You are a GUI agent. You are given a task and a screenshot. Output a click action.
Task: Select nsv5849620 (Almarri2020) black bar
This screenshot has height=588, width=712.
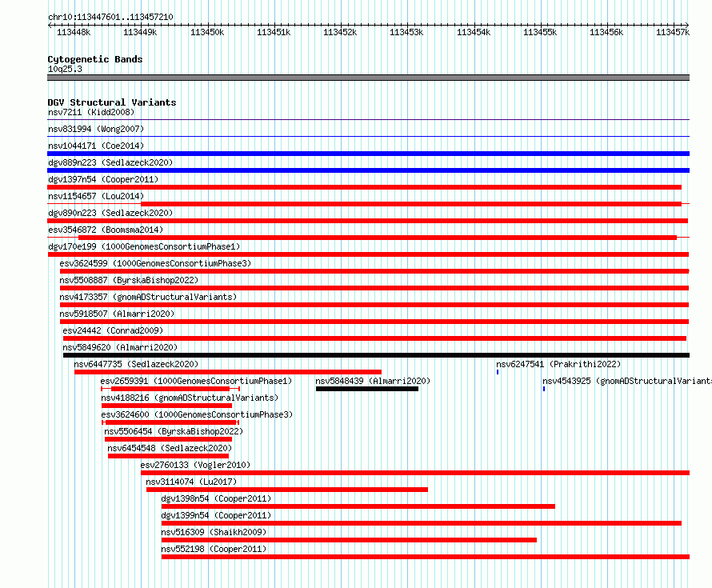pyautogui.click(x=377, y=355)
